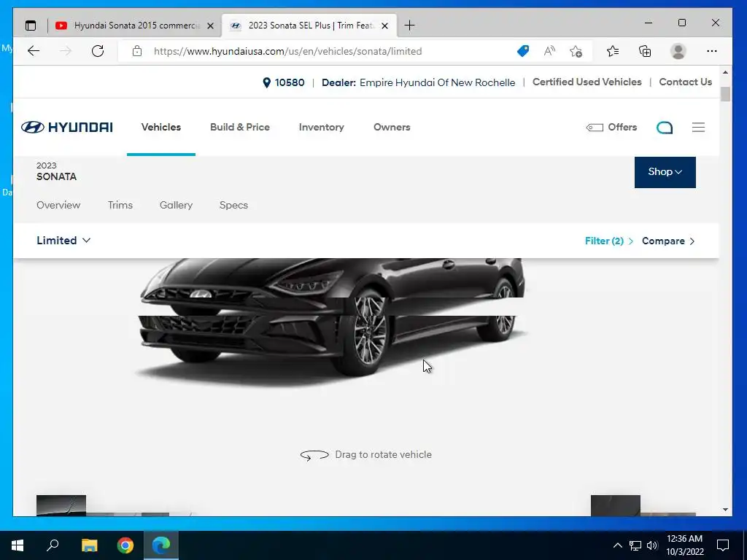Expand the Shop dropdown button

665,172
